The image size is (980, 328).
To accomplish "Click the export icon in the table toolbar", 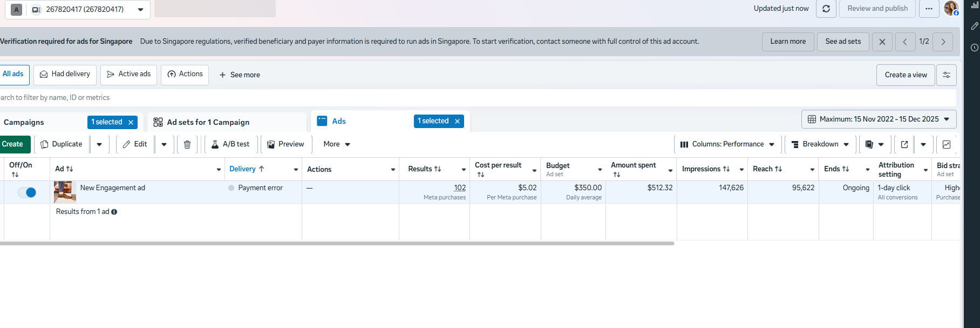I will click(904, 144).
